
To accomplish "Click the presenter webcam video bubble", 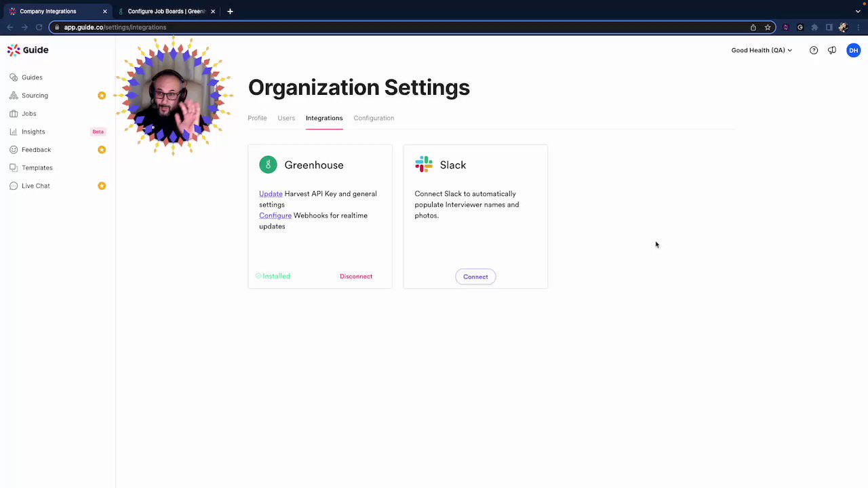I will (173, 97).
